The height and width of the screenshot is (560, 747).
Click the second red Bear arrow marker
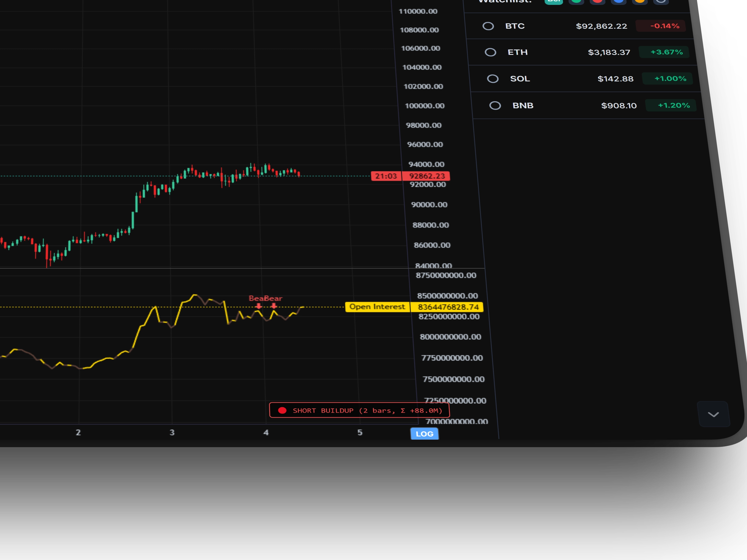pos(274,306)
